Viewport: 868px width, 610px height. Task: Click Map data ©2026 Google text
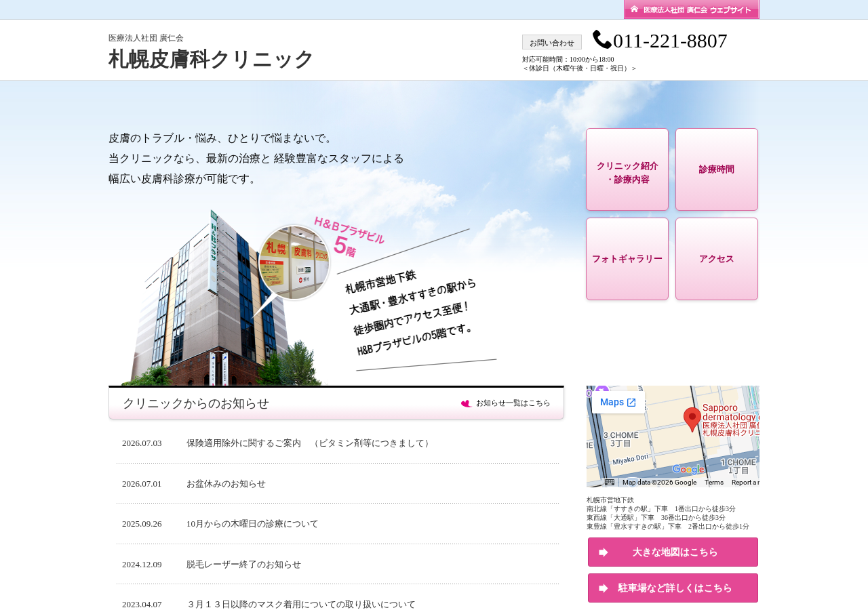click(659, 483)
